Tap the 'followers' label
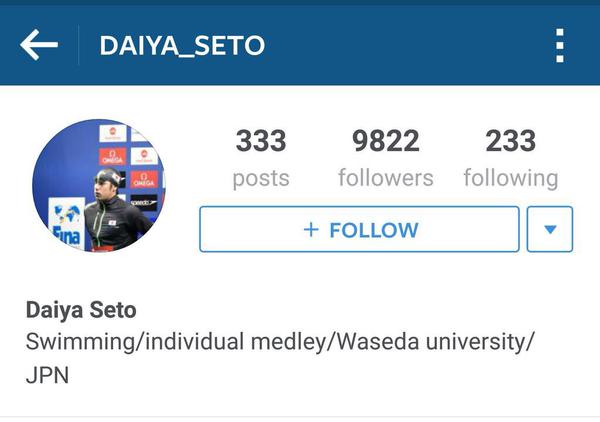This screenshot has height=422, width=600. [x=386, y=178]
